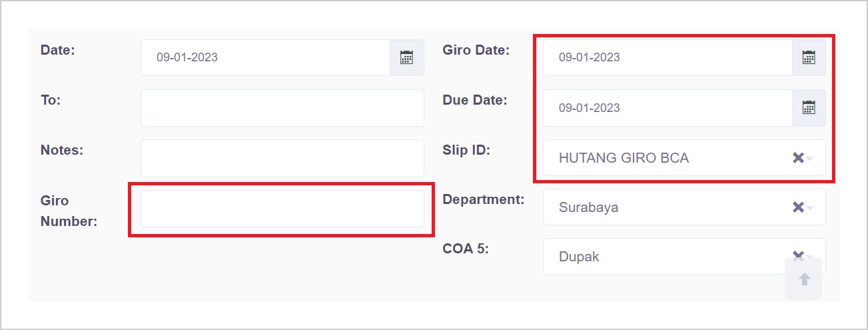
Task: Focus the Date text field
Action: click(265, 57)
